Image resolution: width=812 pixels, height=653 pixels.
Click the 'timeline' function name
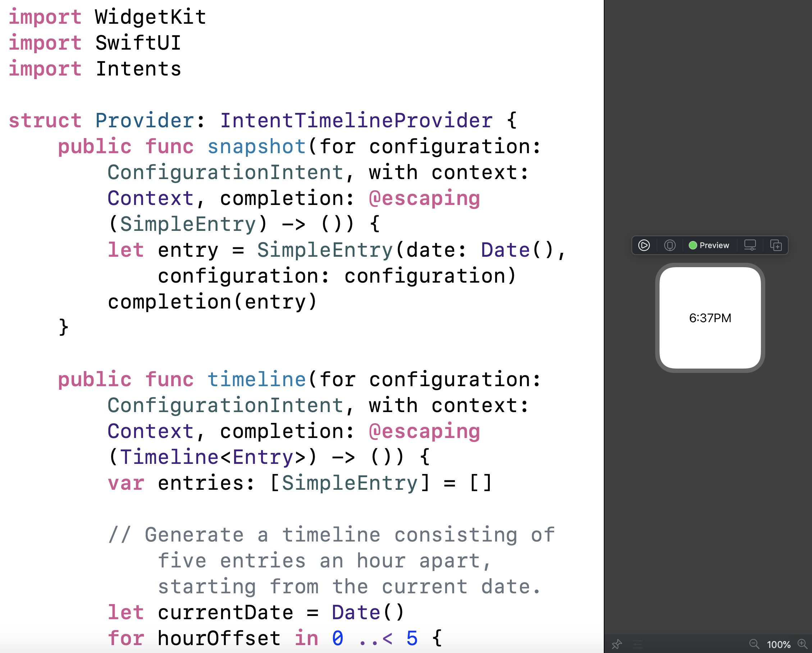coord(256,379)
